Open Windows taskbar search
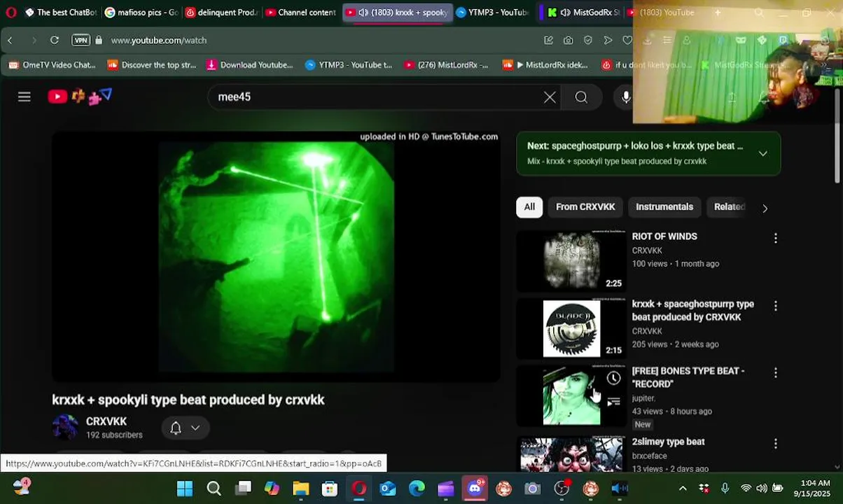 point(214,489)
